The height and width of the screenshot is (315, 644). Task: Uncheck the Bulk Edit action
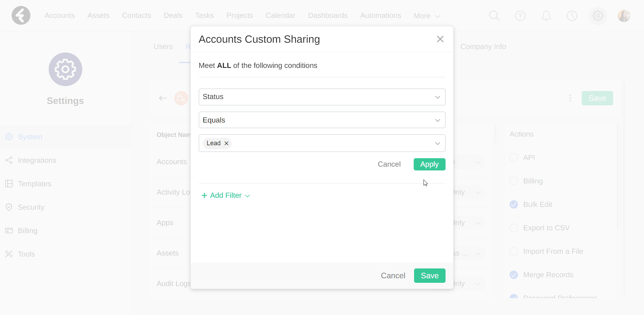(x=514, y=204)
